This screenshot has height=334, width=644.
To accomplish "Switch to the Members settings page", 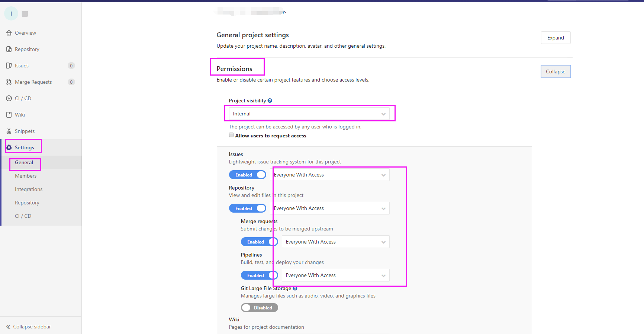I will pos(25,176).
